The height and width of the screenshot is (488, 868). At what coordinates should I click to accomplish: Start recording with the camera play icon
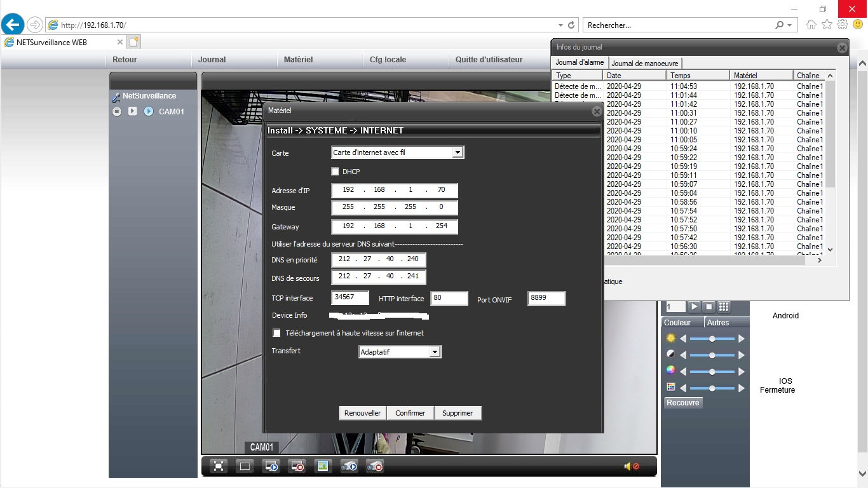pos(349,466)
